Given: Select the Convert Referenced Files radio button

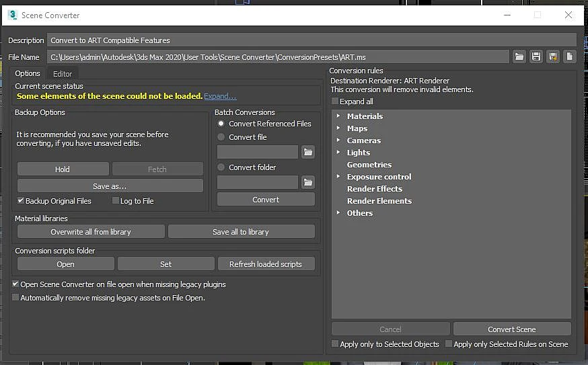Looking at the screenshot, I should pos(221,123).
